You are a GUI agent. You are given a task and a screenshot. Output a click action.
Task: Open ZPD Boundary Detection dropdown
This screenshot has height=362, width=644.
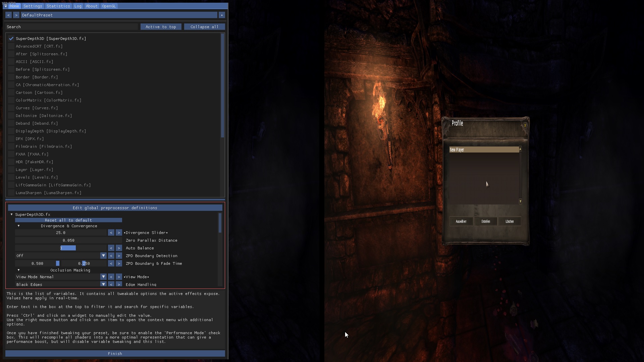tap(103, 256)
